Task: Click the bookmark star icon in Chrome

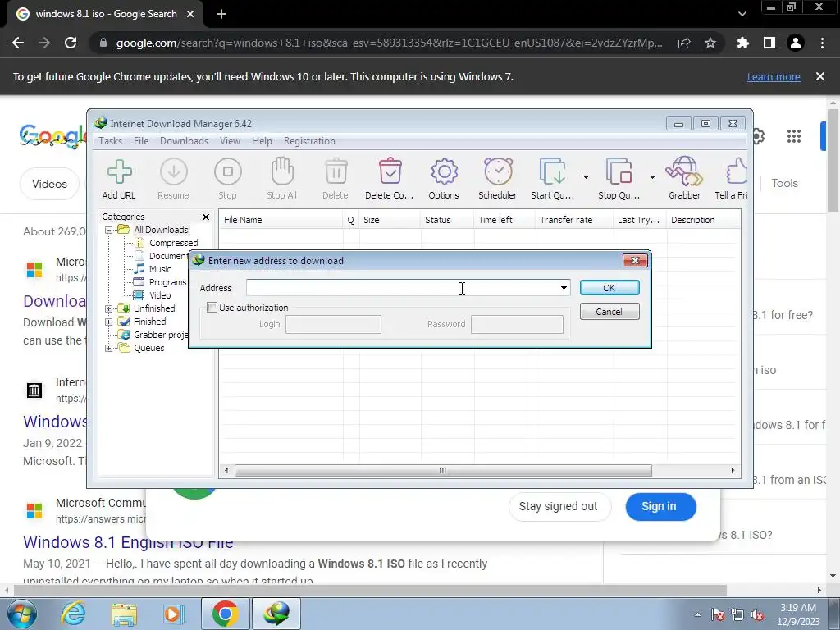Action: (x=710, y=43)
